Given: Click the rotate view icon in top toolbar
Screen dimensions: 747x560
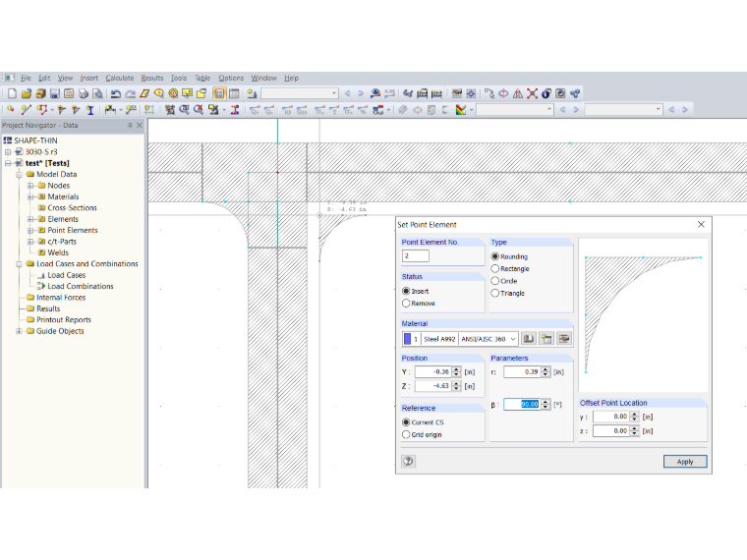Looking at the screenshot, I should tap(503, 93).
